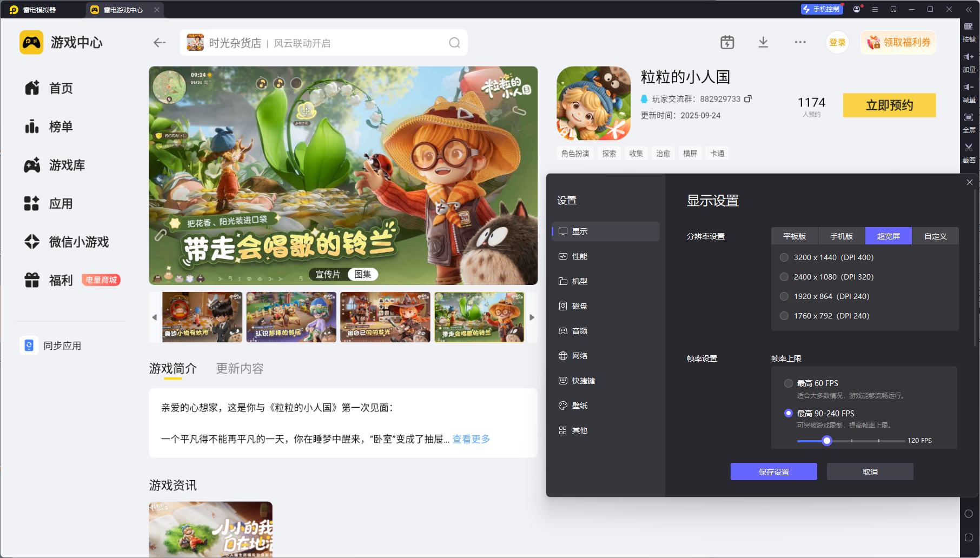Select the 显示 display settings section
Screen dimensions: 980x558
(606, 231)
